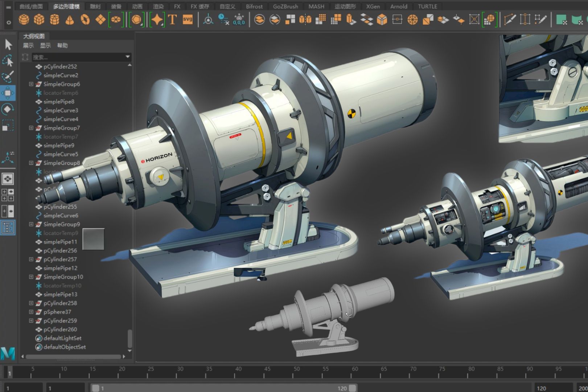Select the Multi-Cut pencil icon on the shelf

(x=509, y=20)
